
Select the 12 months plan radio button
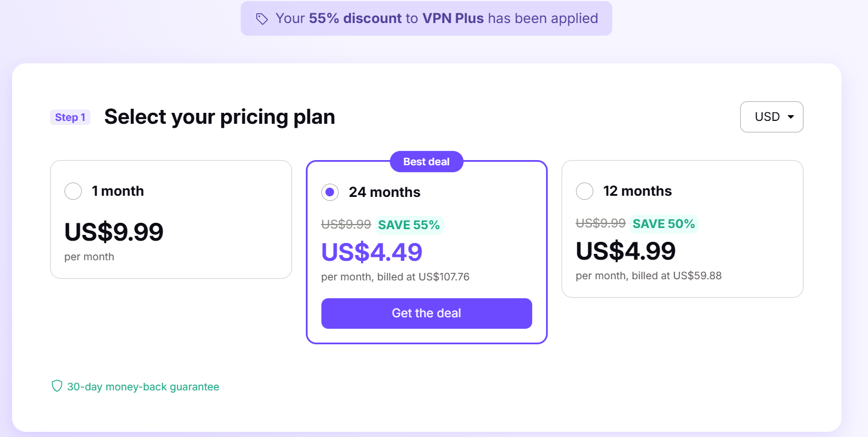pyautogui.click(x=585, y=191)
